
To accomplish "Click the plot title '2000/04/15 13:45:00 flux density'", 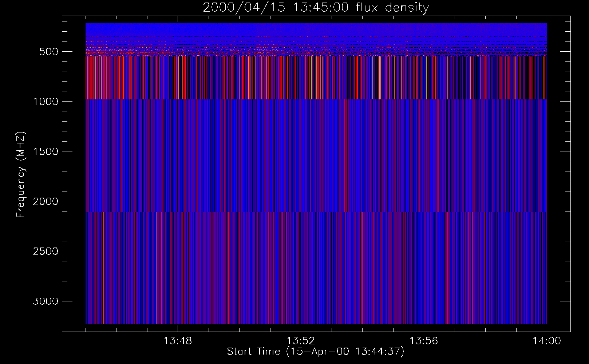I will pos(316,7).
